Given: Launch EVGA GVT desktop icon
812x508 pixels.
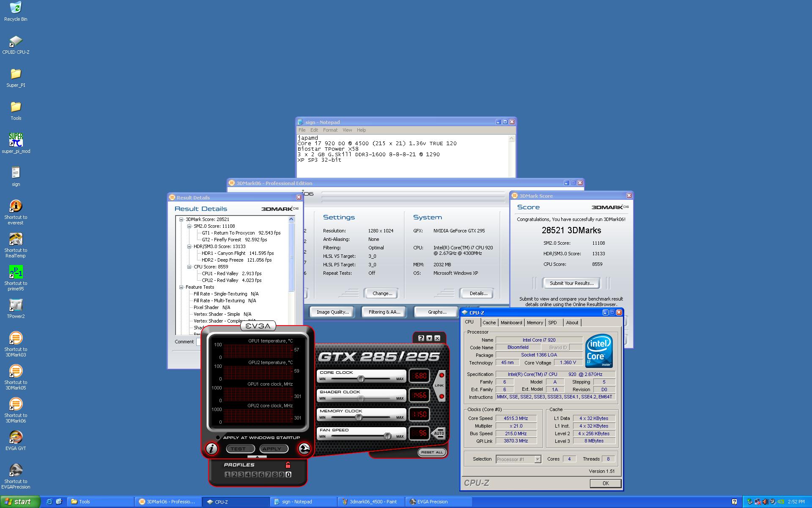Looking at the screenshot, I should tap(16, 441).
